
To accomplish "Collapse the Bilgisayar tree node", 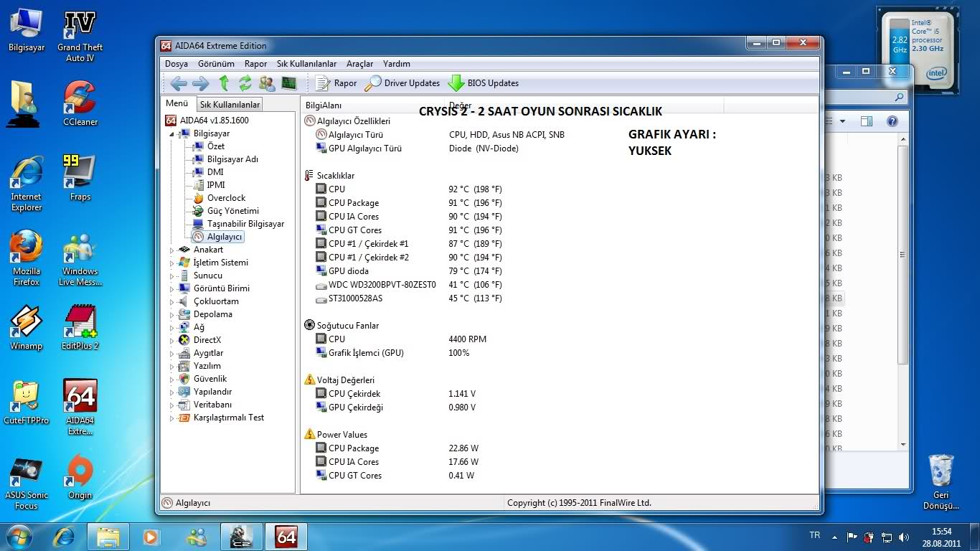I will point(172,134).
